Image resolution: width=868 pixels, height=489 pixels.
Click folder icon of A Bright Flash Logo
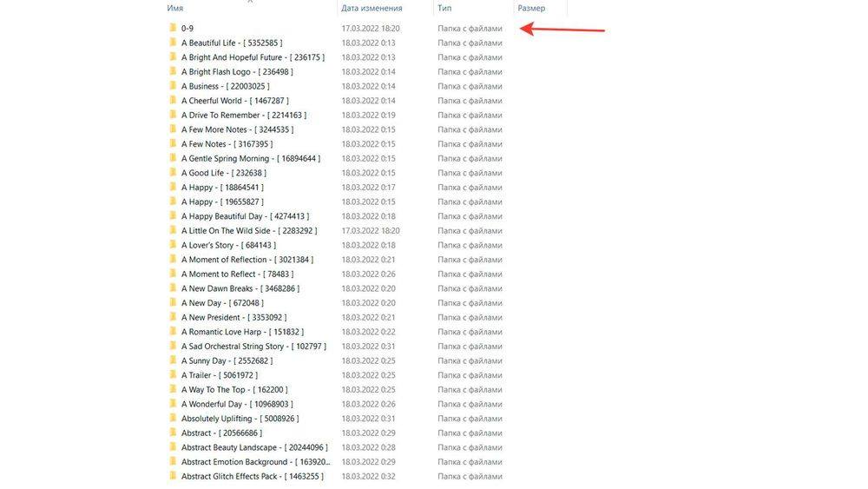click(173, 71)
